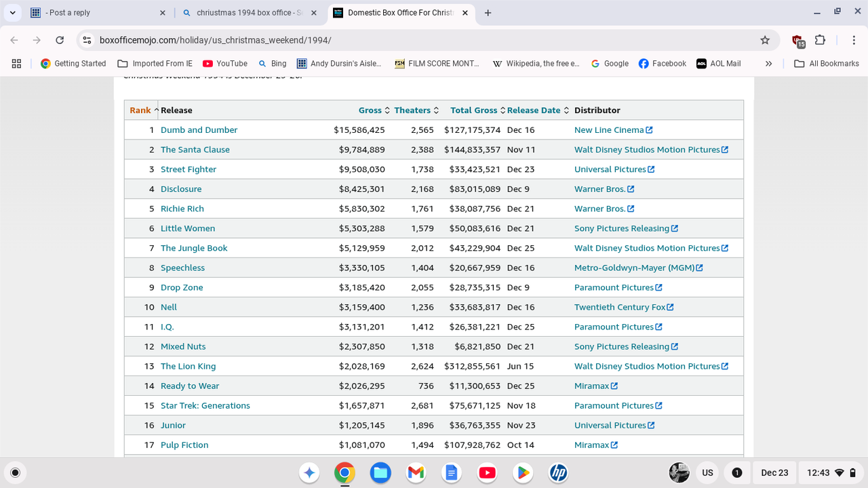This screenshot has width=868, height=488.
Task: Open Wikipedia bookmark
Action: point(536,63)
